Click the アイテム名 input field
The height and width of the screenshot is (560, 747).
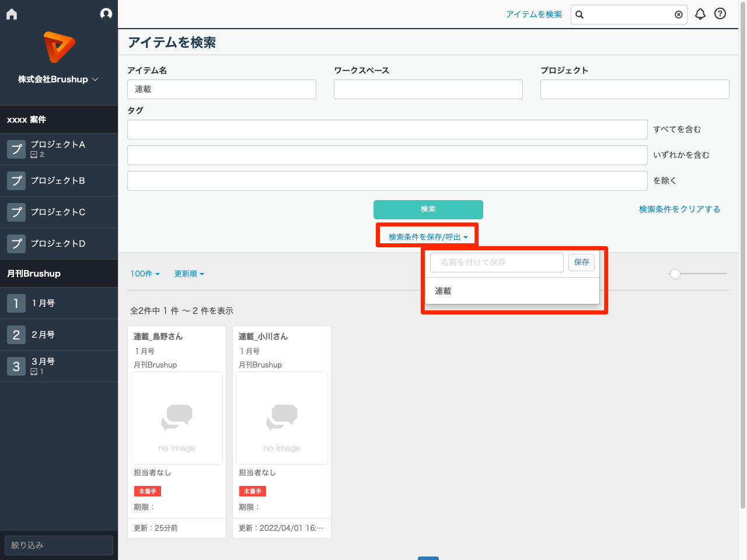[x=222, y=89]
